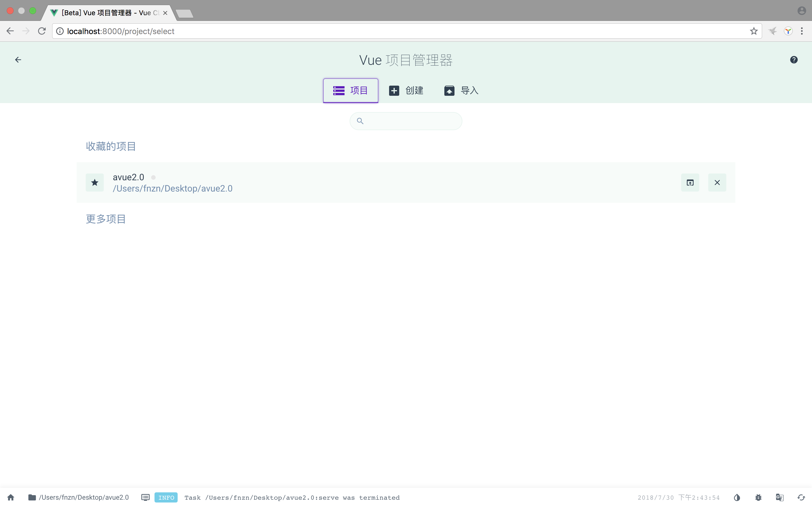Screen dimensions: 812x507
Task: Go back using app header arrow
Action: [x=18, y=60]
